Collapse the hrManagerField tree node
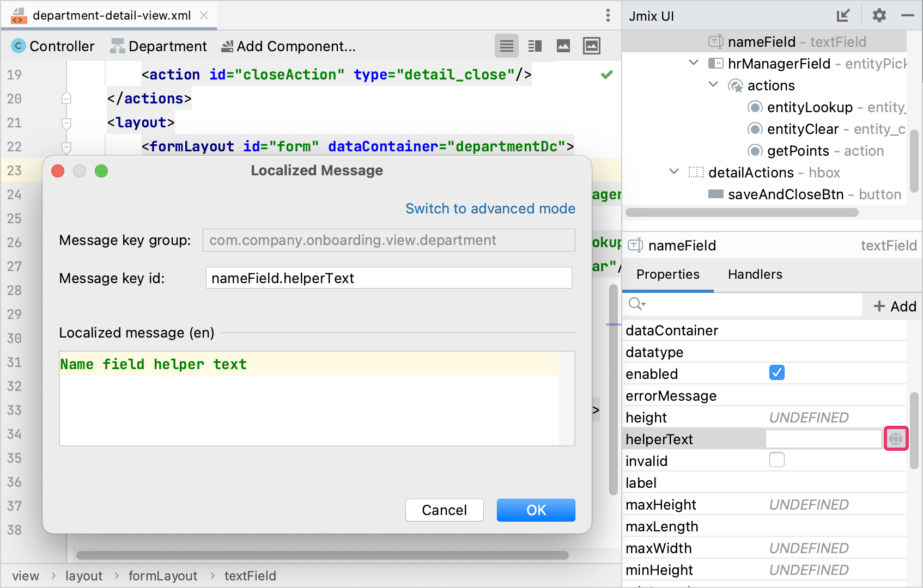The width and height of the screenshot is (923, 588). point(694,63)
